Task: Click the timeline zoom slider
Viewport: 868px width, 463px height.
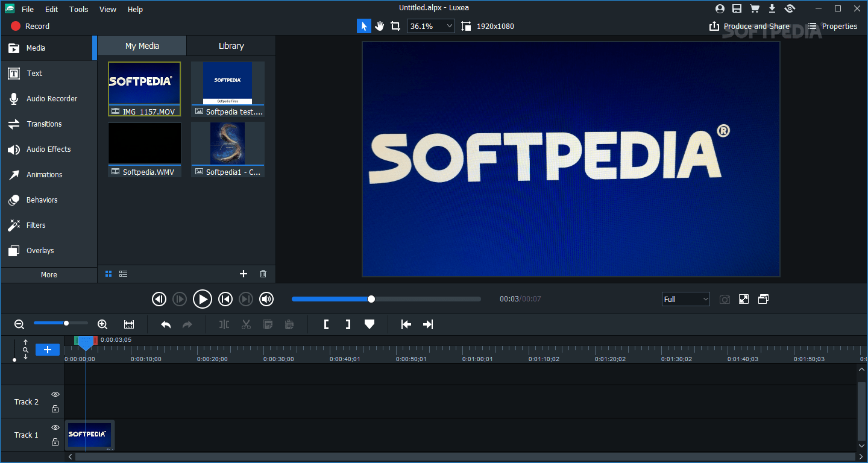Action: pyautogui.click(x=60, y=323)
